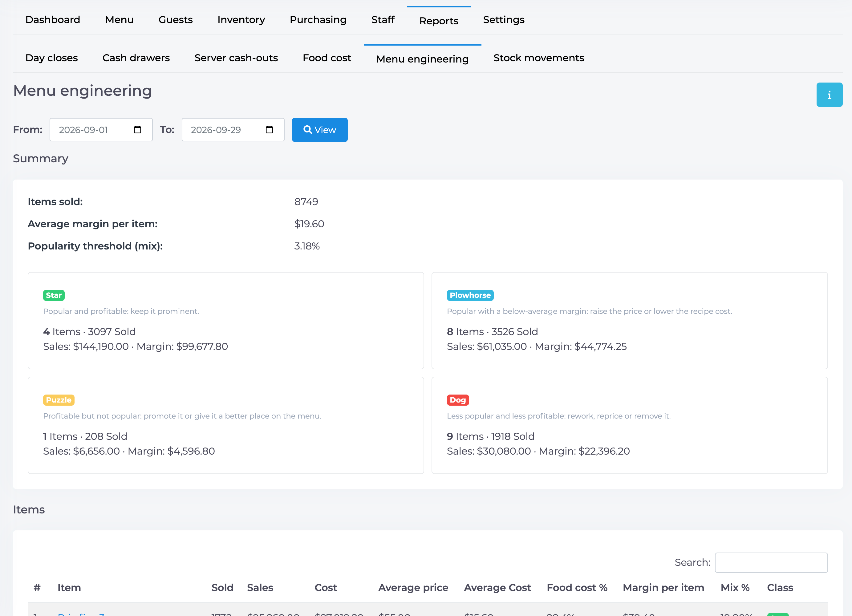Sort table by Sales column
The height and width of the screenshot is (616, 852).
coord(260,587)
